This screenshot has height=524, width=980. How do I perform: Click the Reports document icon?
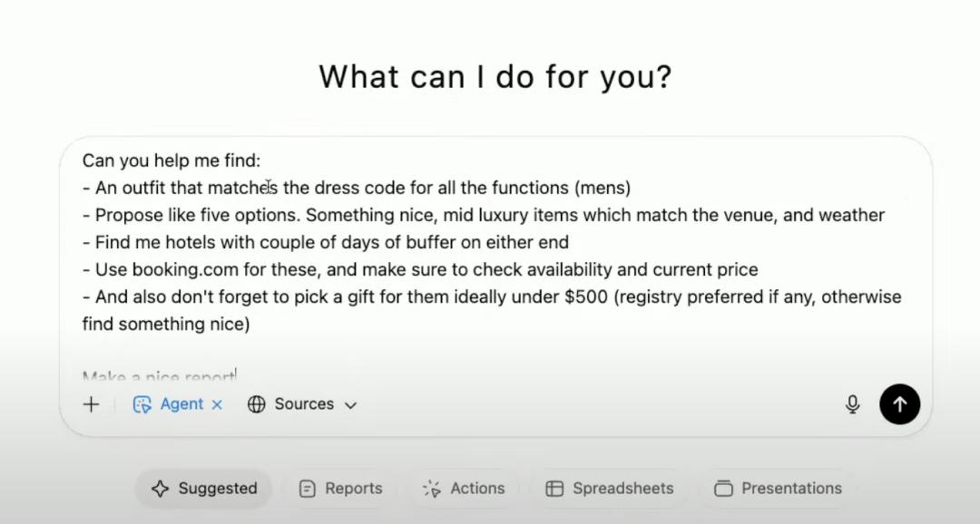coord(308,489)
